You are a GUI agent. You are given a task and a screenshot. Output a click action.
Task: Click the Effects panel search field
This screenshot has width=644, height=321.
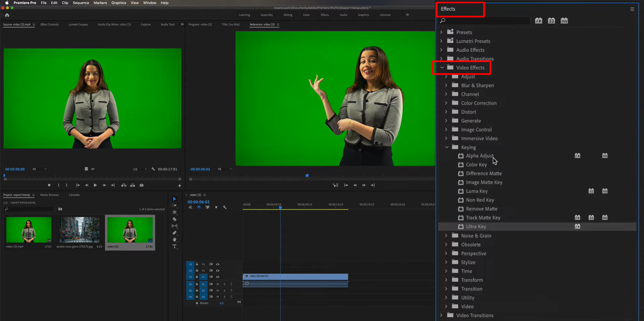pyautogui.click(x=483, y=20)
